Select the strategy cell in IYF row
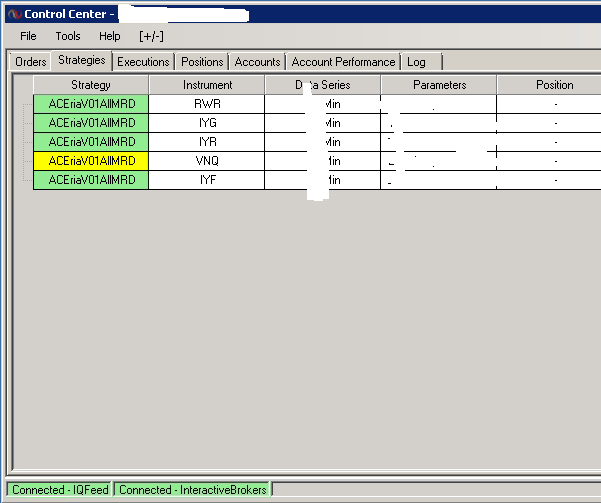Screen dimensions: 601x503 pos(91,180)
